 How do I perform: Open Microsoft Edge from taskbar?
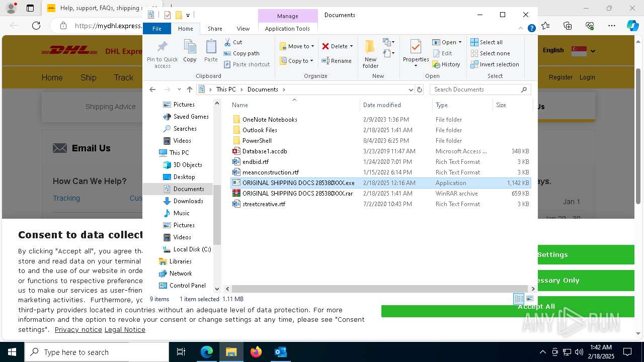coord(207,352)
